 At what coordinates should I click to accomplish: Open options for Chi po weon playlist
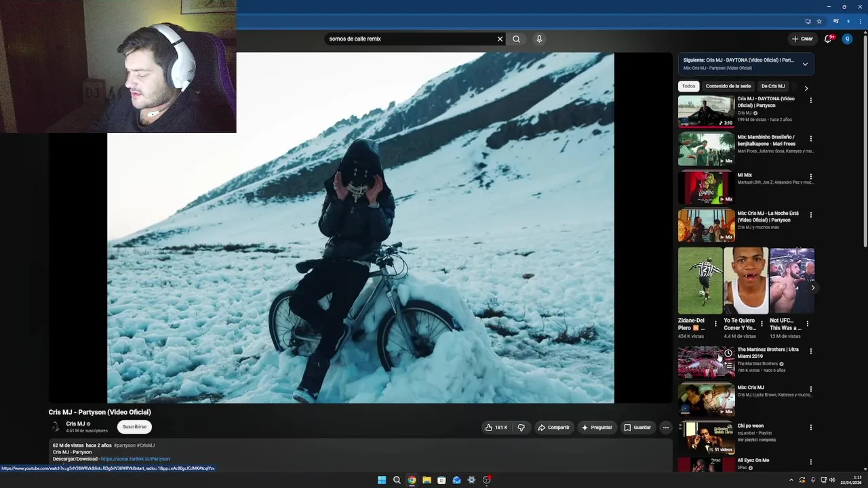coord(811,428)
